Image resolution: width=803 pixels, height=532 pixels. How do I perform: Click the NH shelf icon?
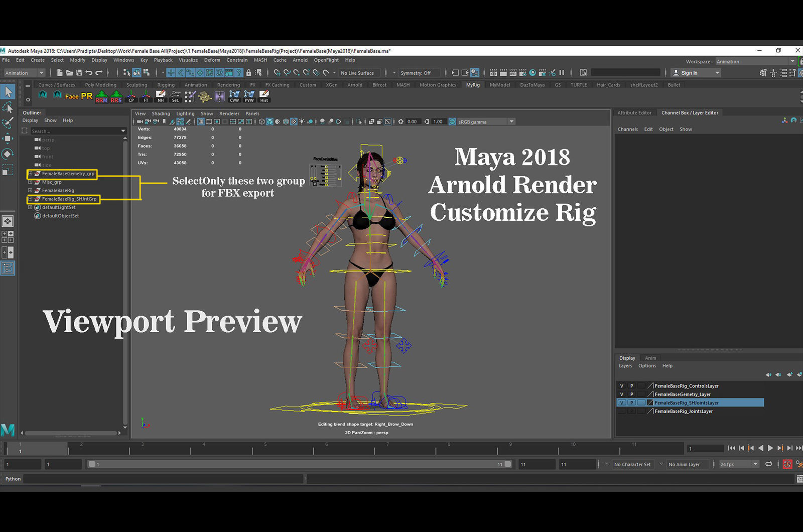point(161,96)
